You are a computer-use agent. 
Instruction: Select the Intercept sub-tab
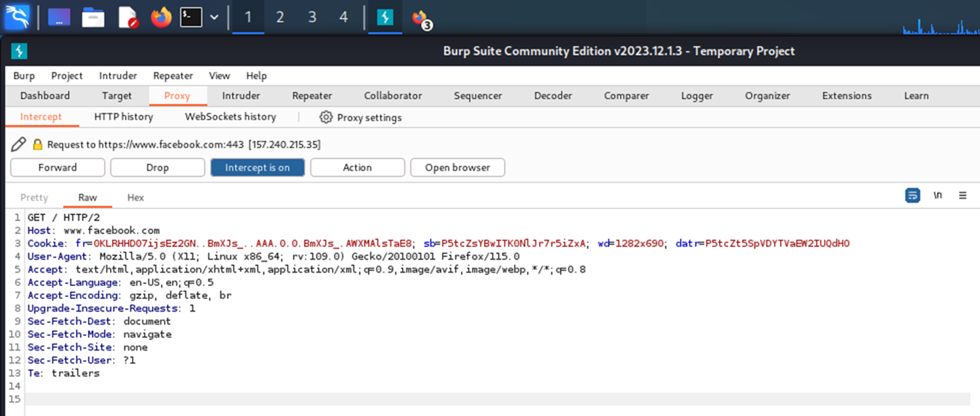41,117
